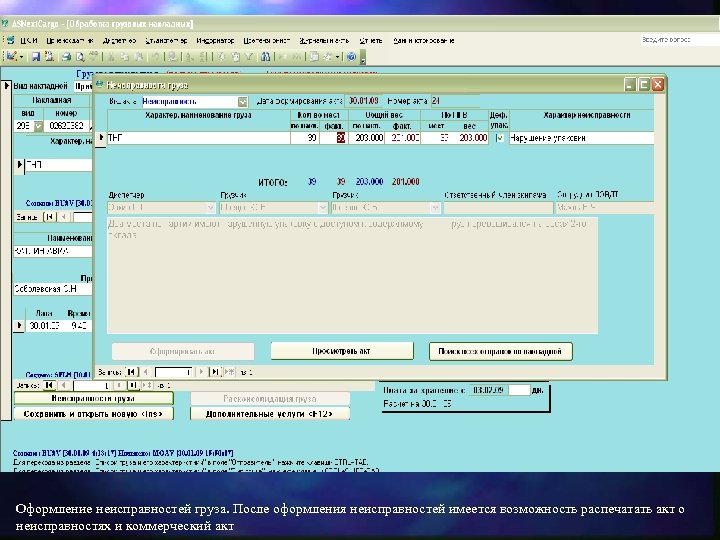The image size is (720, 540).
Task: Go to previous record in dialog navigator
Action: coord(146,372)
